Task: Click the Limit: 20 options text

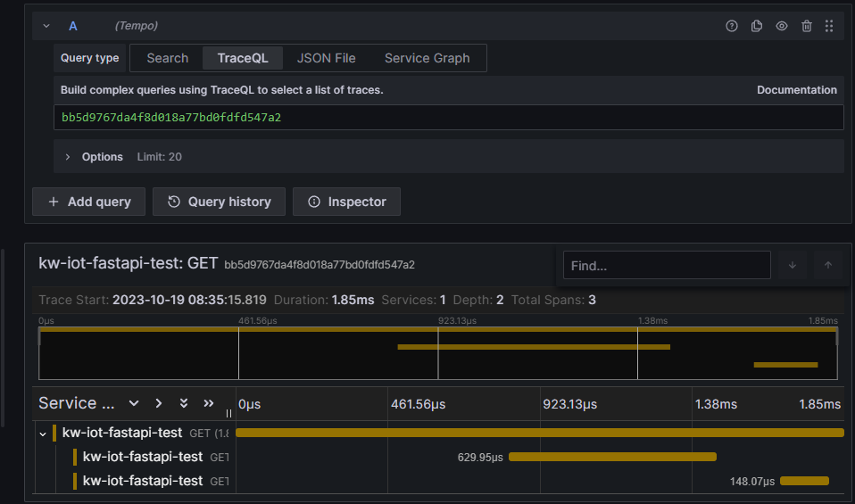Action: 159,157
